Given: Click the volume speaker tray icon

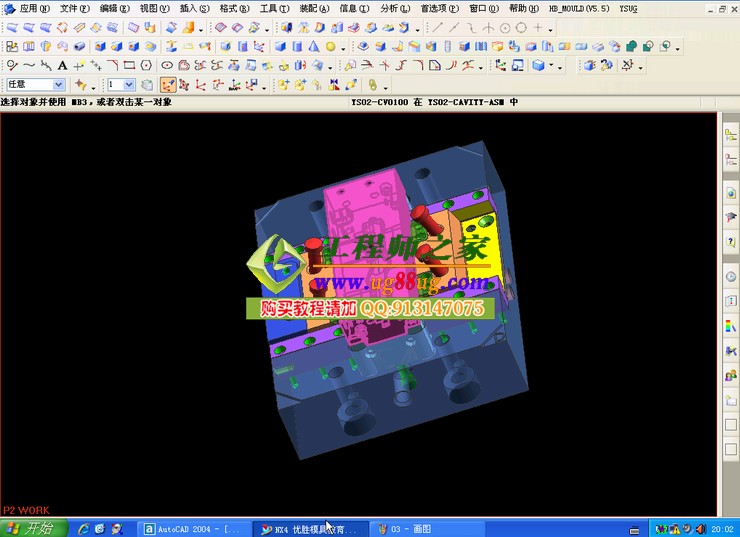Looking at the screenshot, I should 700,529.
